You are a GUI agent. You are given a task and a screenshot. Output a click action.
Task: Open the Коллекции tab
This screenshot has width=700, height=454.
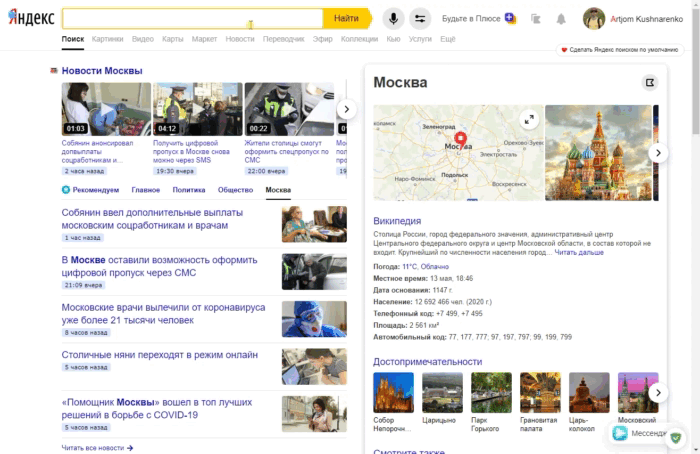pyautogui.click(x=359, y=39)
